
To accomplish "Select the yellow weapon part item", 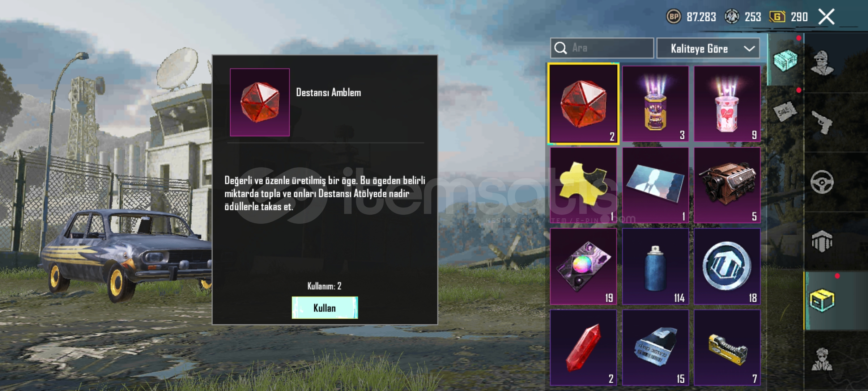I will pyautogui.click(x=727, y=348).
